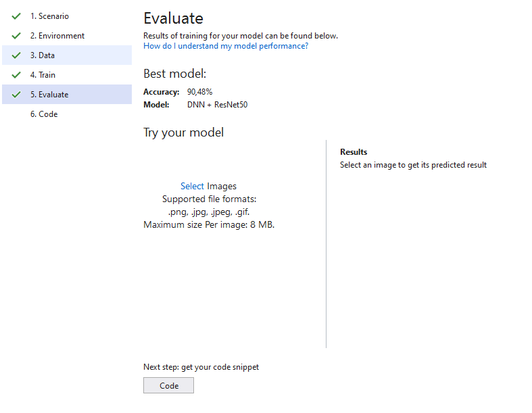532x413 pixels.
Task: Click the 'Model:' label
Action: coord(156,105)
